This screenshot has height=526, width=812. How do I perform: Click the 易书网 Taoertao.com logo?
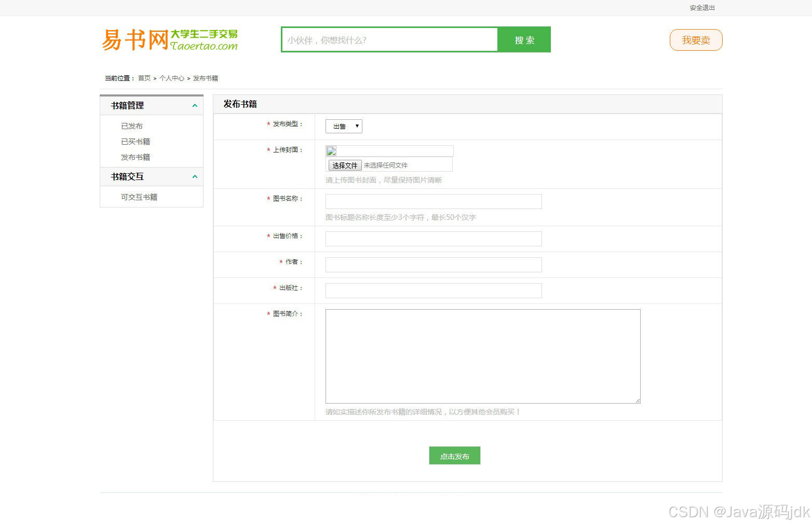point(170,40)
